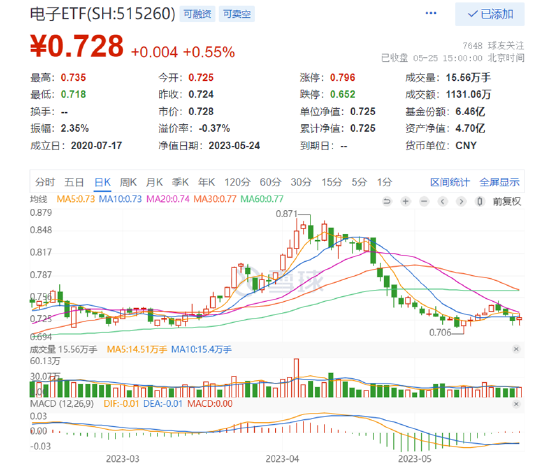Open the 前复权 adjustment dropdown
This screenshot has width=550, height=470.
point(507,201)
